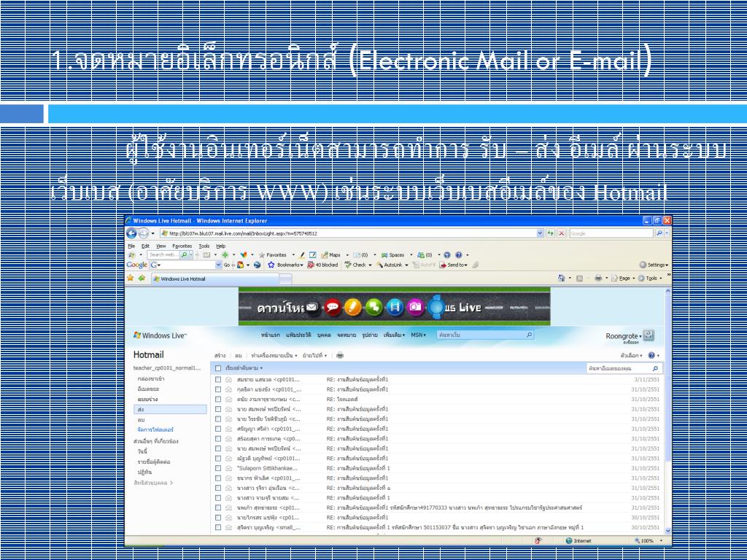Check the box for the ธนากร message

pyautogui.click(x=217, y=478)
